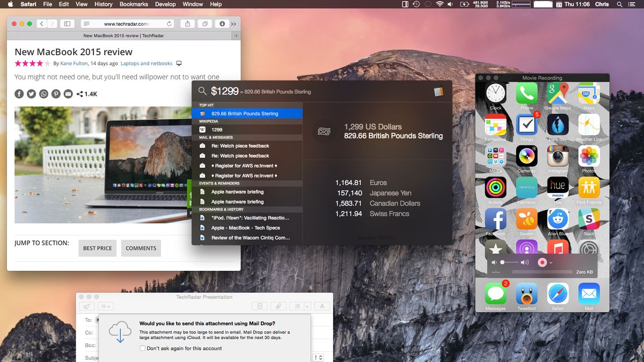Open the recording options chevron next to record button
The width and height of the screenshot is (644, 362).
[550, 262]
